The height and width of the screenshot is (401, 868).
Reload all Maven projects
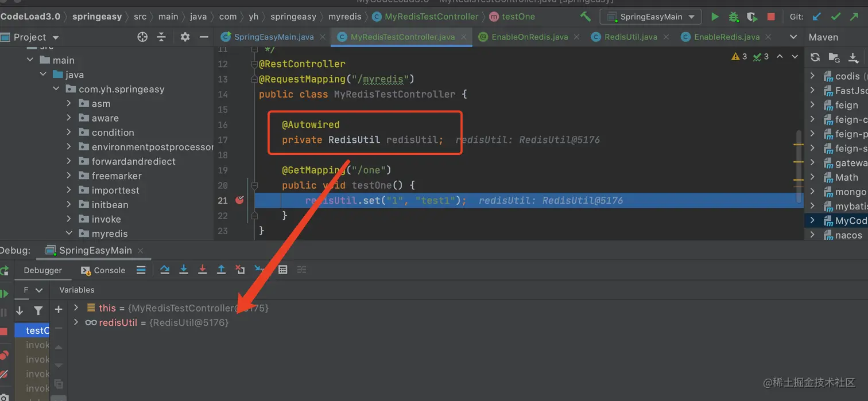click(815, 57)
